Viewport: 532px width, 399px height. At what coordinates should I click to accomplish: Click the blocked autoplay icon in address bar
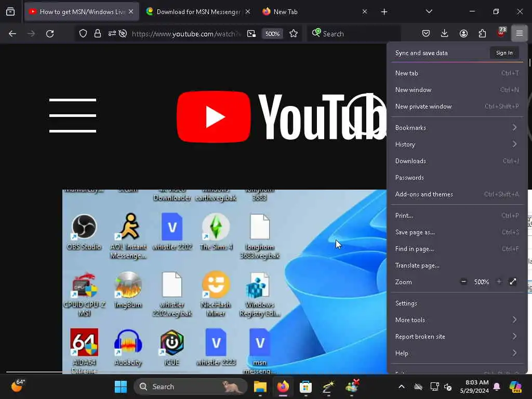pyautogui.click(x=123, y=34)
